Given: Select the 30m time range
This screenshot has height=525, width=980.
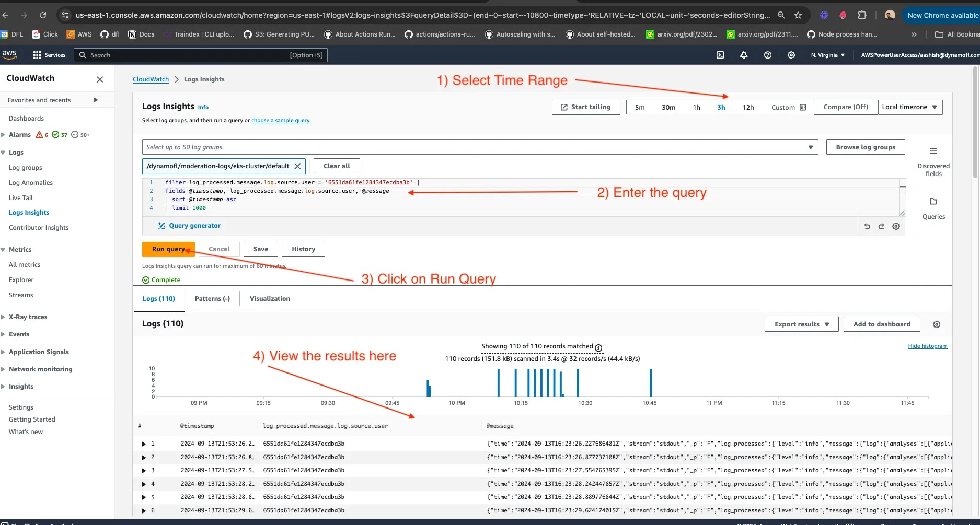Looking at the screenshot, I should click(668, 107).
